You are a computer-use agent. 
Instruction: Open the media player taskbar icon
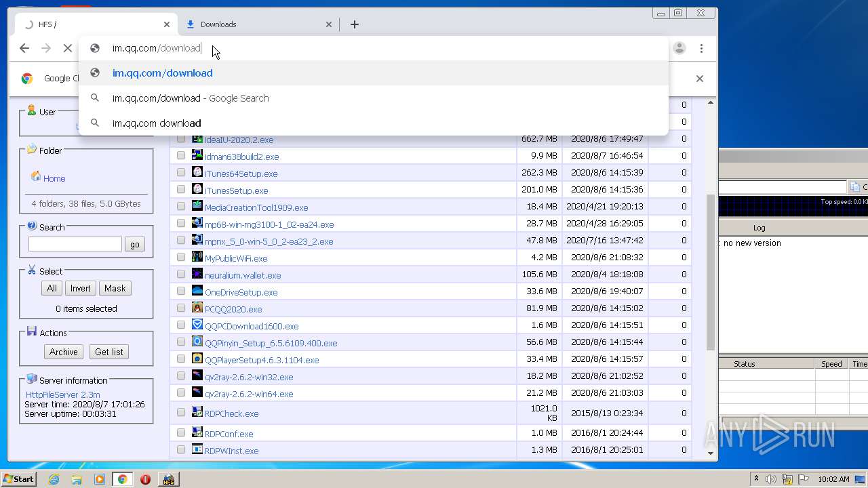[x=100, y=479]
